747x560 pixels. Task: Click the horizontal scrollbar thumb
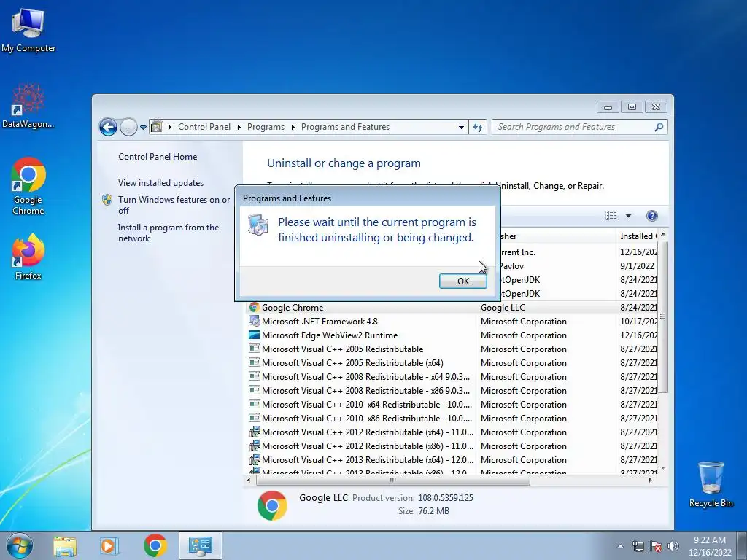[x=393, y=480]
